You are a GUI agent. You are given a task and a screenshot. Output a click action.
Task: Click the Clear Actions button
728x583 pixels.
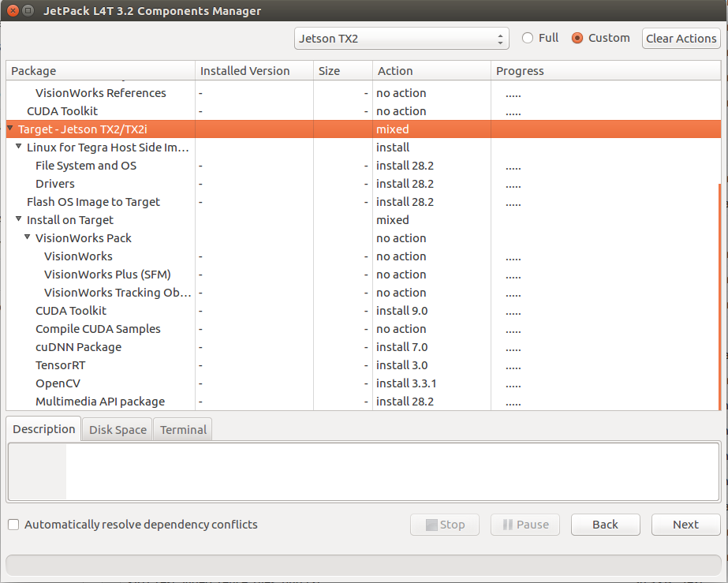[x=681, y=39]
